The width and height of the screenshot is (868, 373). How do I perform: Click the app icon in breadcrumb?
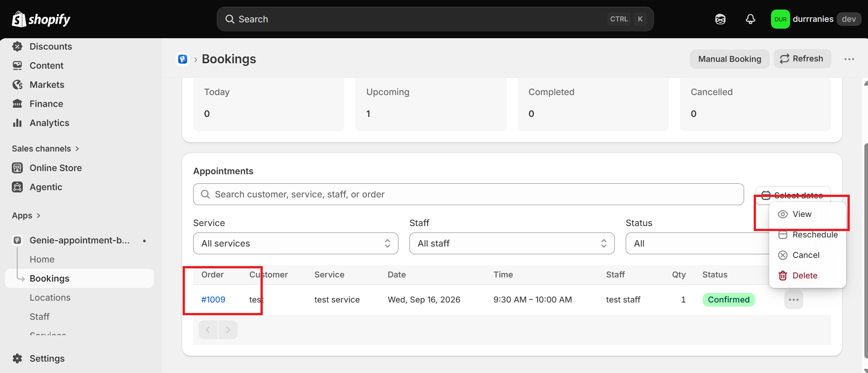click(183, 59)
